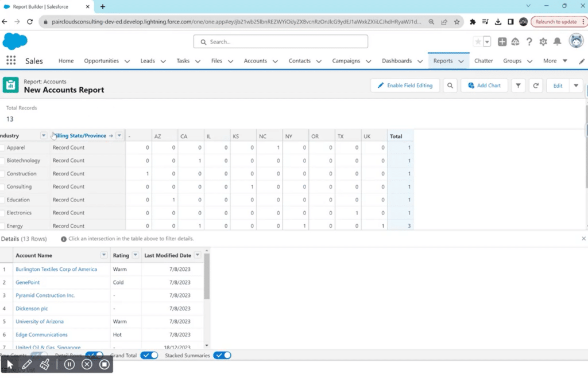
Task: Click the global Search field
Action: pos(280,41)
